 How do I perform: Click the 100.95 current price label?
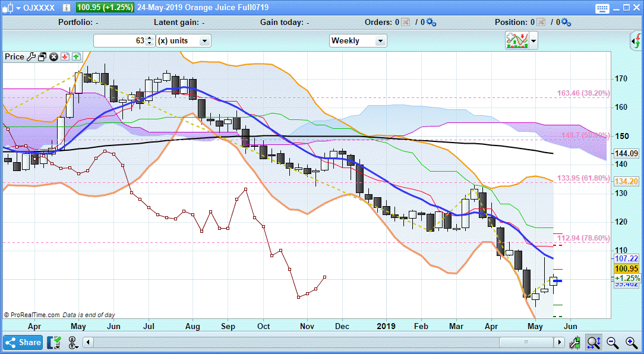(627, 268)
